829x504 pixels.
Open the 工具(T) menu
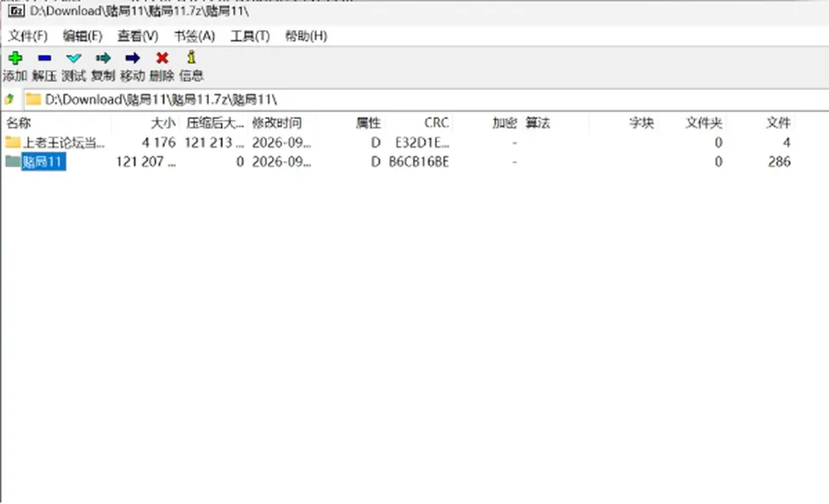click(x=250, y=36)
